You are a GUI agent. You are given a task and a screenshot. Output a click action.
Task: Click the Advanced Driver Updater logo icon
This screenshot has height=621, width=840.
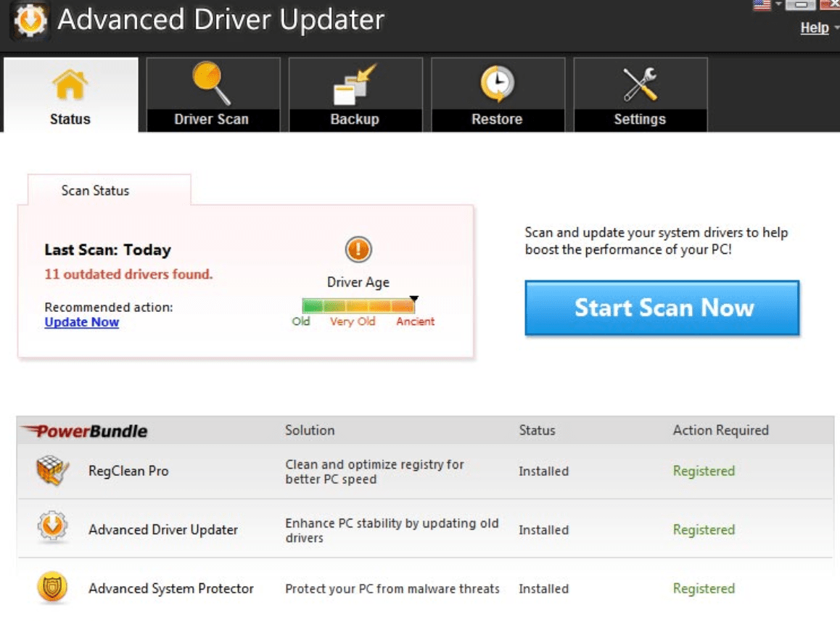coord(30,22)
